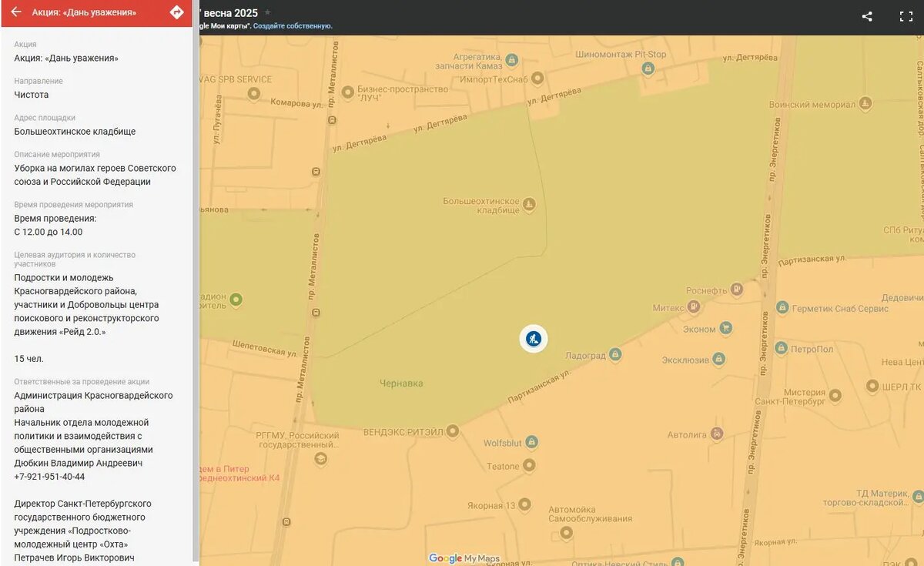The image size is (924, 566).
Task: Select the map title 'весна 2025'
Action: (231, 13)
